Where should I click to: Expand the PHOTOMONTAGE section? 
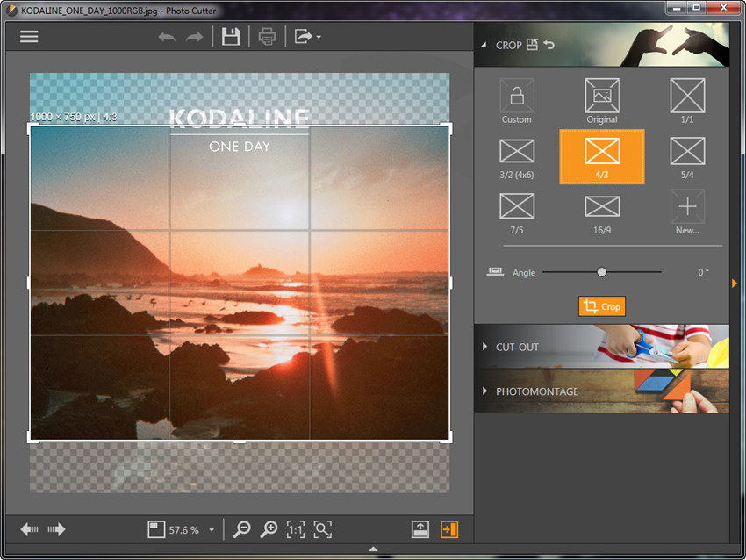[602, 391]
